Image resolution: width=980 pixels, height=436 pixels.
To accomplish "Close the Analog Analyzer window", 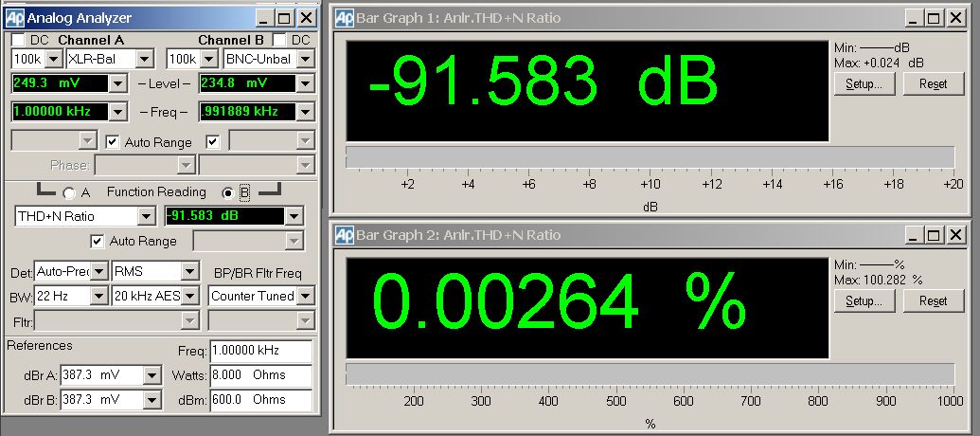I will click(306, 18).
